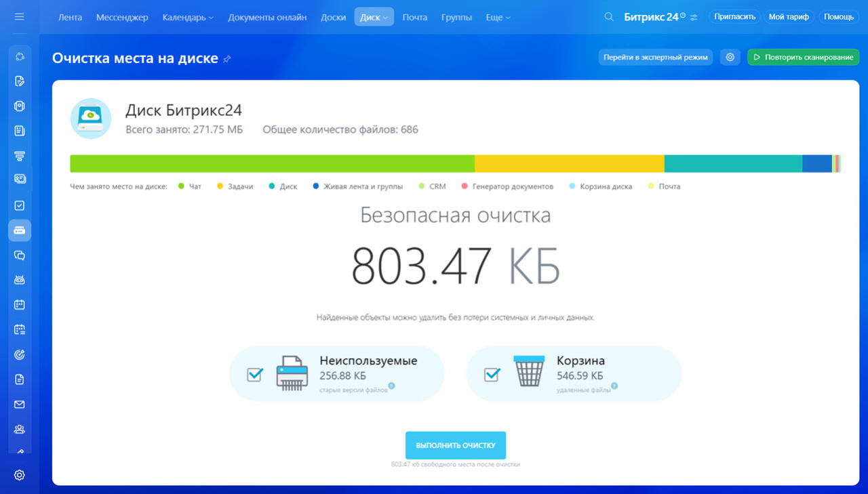
Task: Pin the page with the pin icon
Action: (227, 59)
